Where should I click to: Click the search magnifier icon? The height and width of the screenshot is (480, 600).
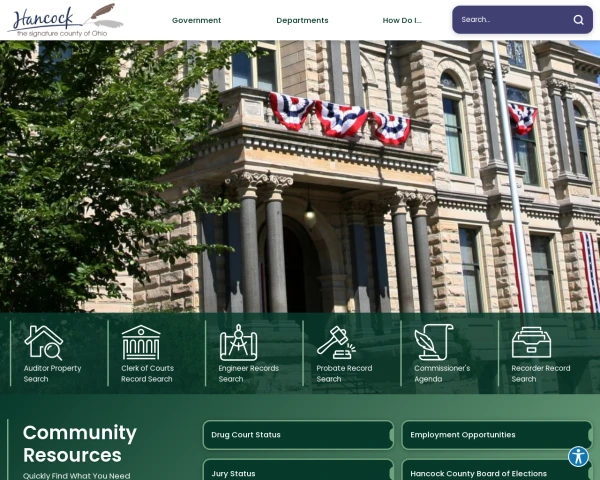(578, 20)
